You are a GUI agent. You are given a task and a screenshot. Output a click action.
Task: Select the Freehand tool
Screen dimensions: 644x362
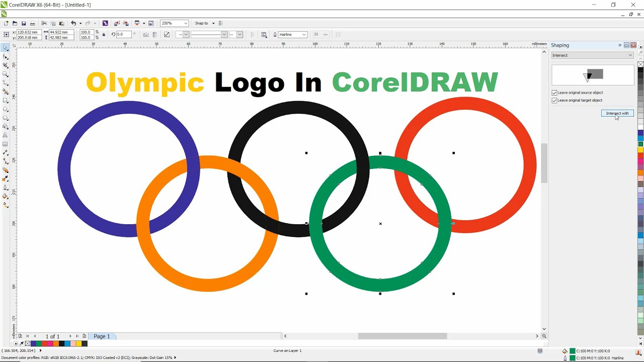pyautogui.click(x=5, y=82)
